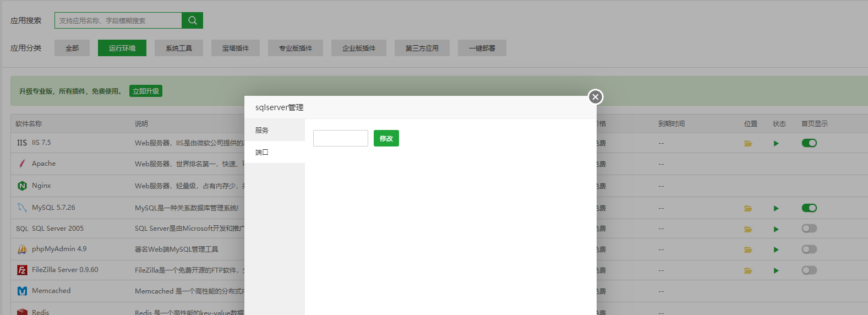
Task: Enable homepage display for FileZilla Server
Action: 809,270
